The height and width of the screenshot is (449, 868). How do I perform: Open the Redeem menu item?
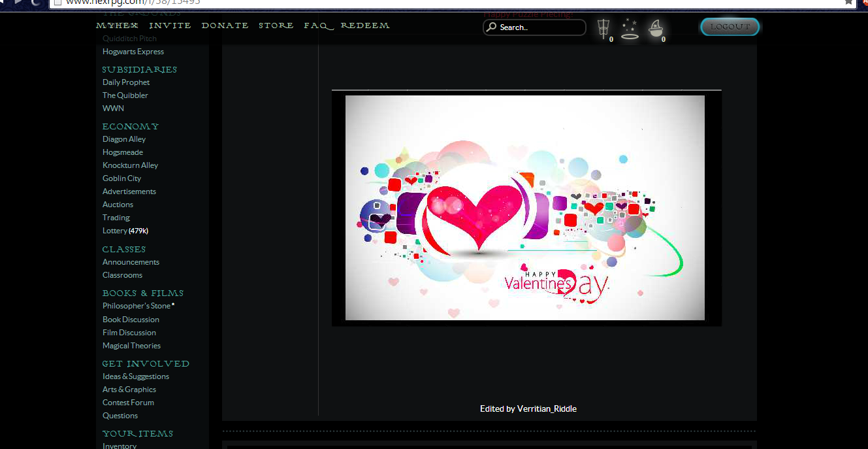(365, 25)
